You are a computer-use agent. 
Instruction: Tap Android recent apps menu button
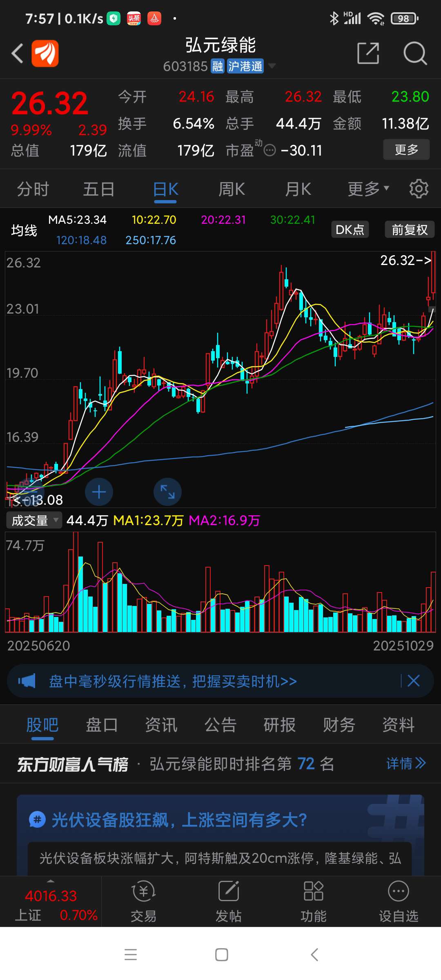click(x=131, y=955)
